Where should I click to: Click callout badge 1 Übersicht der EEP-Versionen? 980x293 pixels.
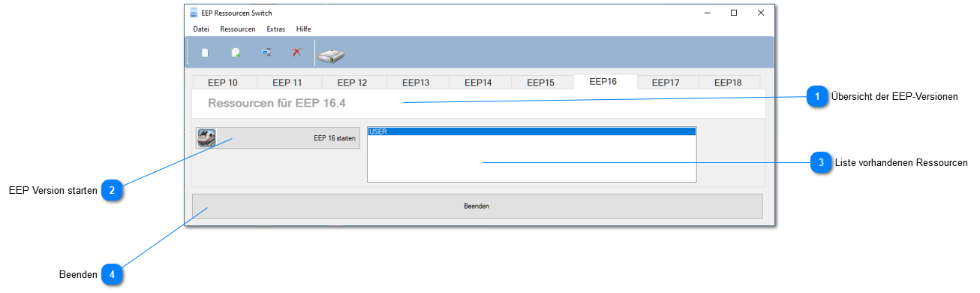point(817,96)
